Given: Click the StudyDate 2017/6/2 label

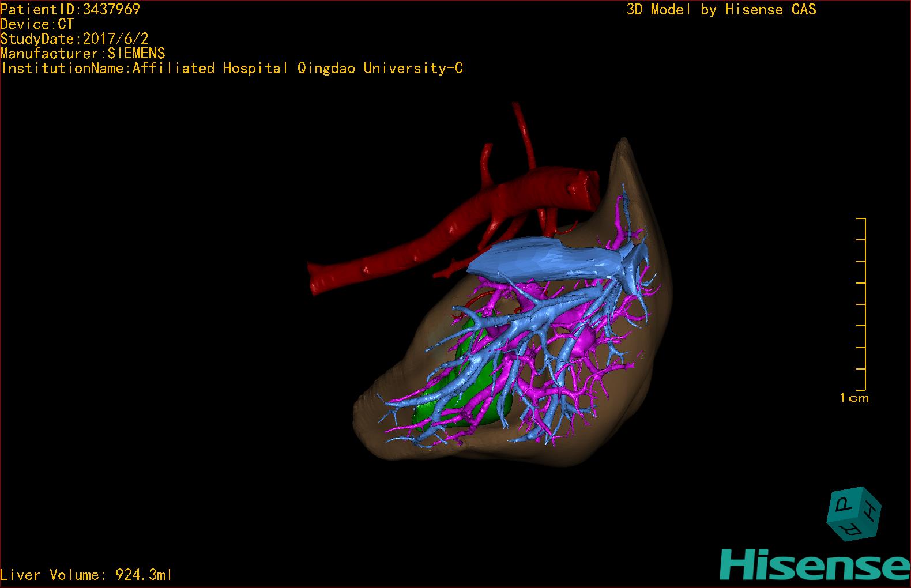Looking at the screenshot, I should pos(74,39).
